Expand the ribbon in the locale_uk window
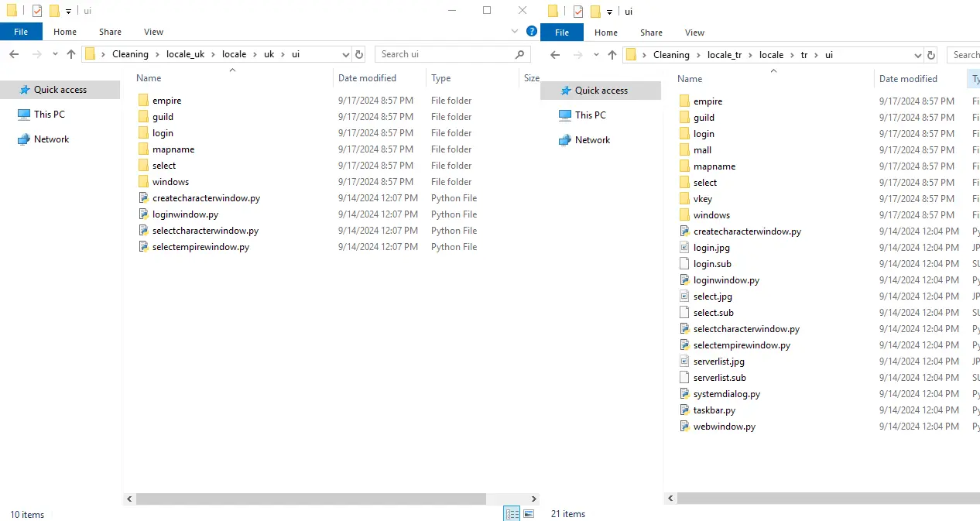This screenshot has height=521, width=980. [x=516, y=32]
